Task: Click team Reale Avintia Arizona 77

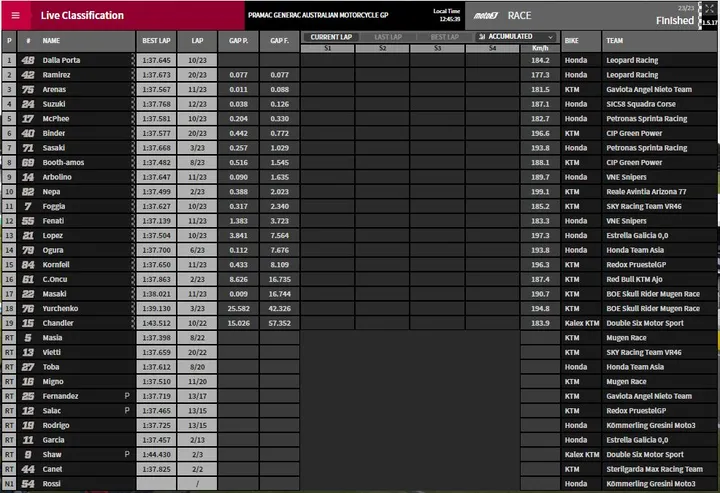Action: click(x=646, y=192)
